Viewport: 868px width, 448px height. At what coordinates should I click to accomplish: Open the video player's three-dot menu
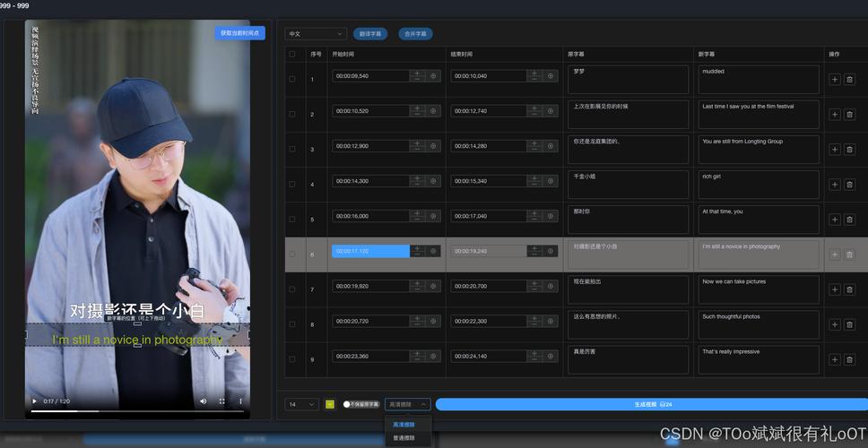point(240,401)
